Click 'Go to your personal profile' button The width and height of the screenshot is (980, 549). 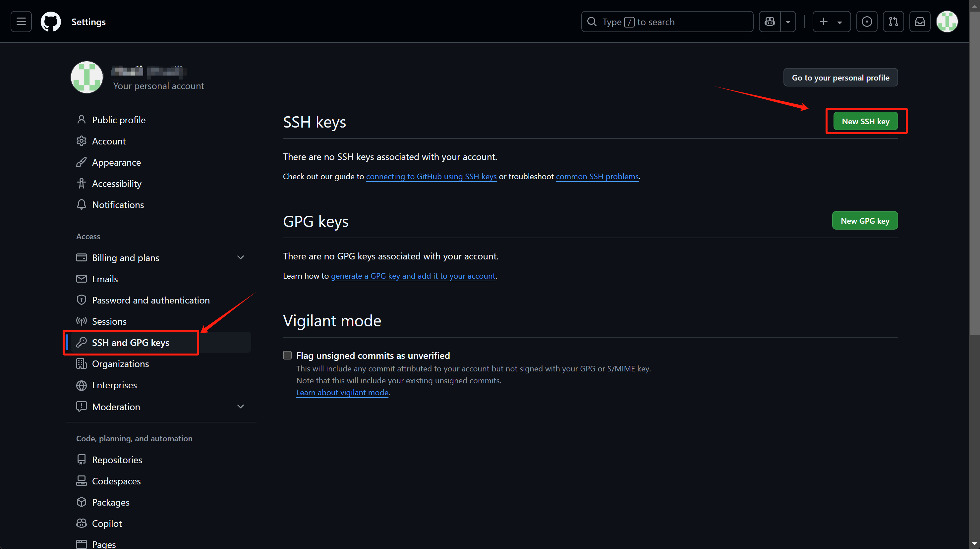[840, 78]
